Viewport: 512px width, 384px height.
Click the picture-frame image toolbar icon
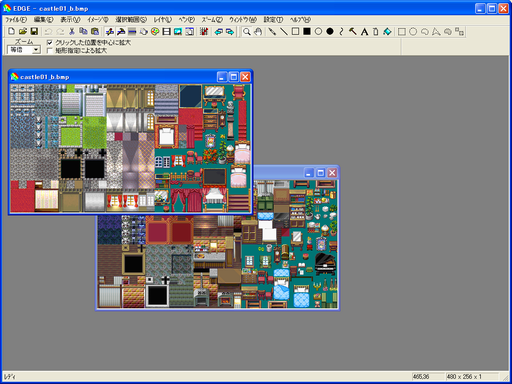tap(178, 32)
